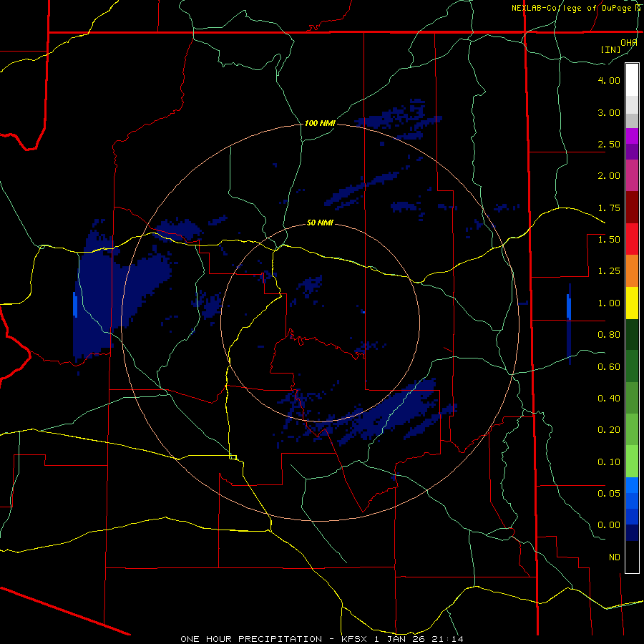Viewport: 644px width, 644px height.
Task: Select the pink 2.00 legend color band
Action: 632,176
